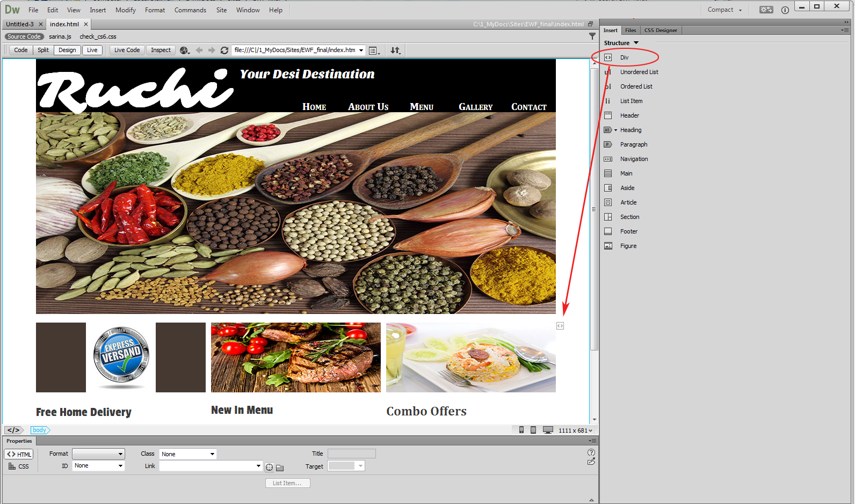This screenshot has height=504, width=855.
Task: Toggle Inspect mode
Action: [161, 50]
